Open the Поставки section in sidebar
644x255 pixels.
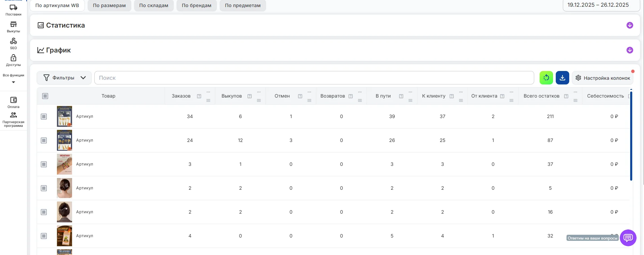pos(13,10)
